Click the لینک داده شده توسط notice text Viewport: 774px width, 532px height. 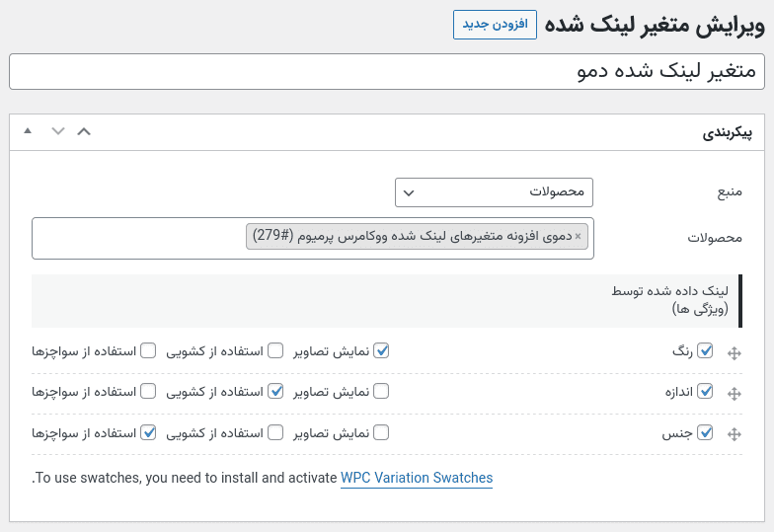pyautogui.click(x=669, y=300)
